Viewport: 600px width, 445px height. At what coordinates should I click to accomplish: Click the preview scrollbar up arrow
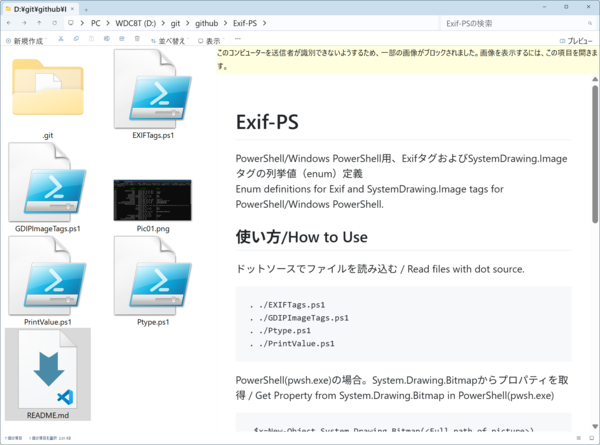[595, 79]
